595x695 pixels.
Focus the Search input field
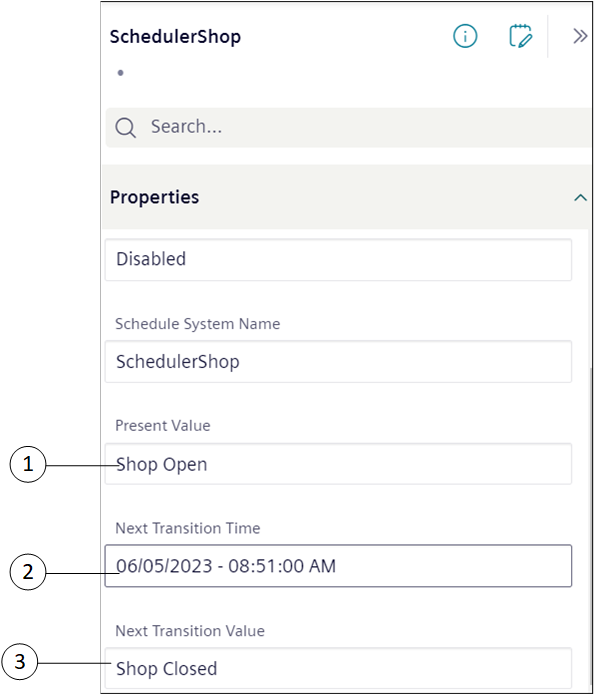pyautogui.click(x=348, y=127)
